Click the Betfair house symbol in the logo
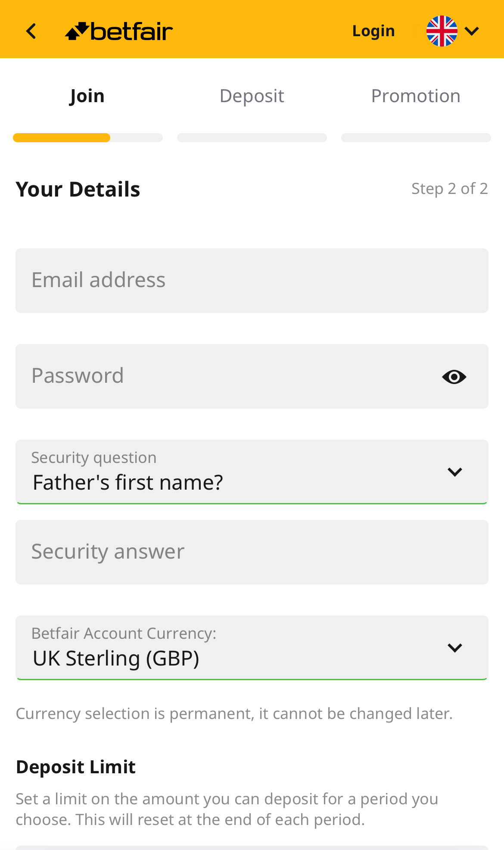This screenshot has width=504, height=850. (77, 30)
